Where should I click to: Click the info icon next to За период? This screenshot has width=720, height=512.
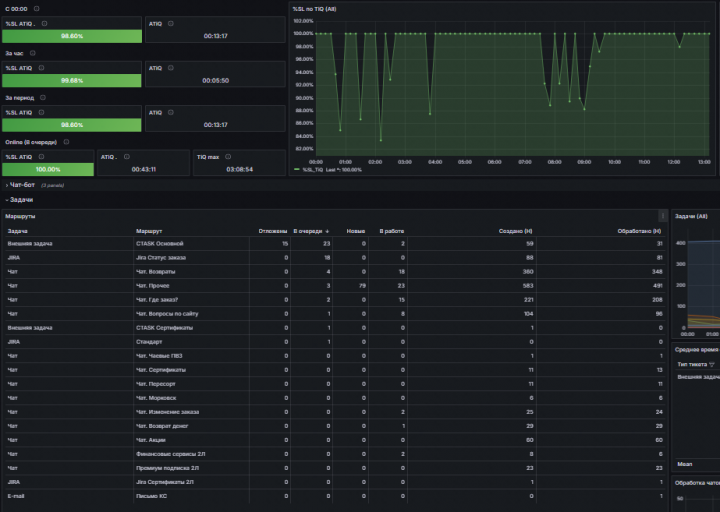point(43,98)
